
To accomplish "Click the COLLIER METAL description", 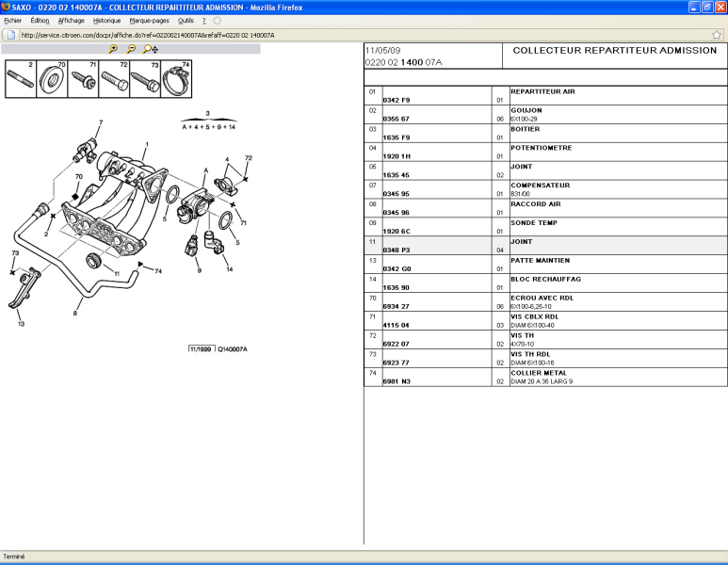I will (539, 373).
